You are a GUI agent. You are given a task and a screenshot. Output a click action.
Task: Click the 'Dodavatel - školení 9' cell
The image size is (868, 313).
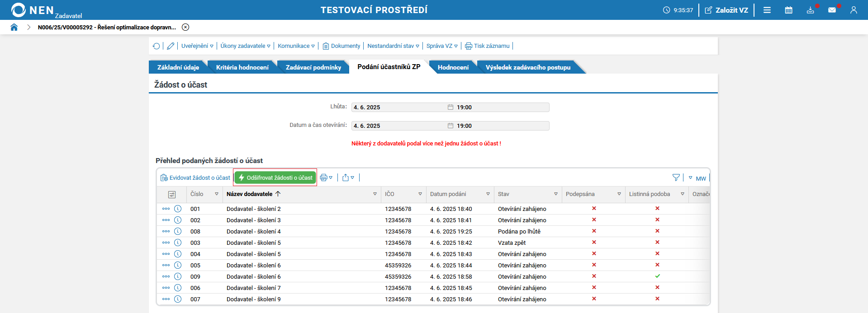point(254,299)
